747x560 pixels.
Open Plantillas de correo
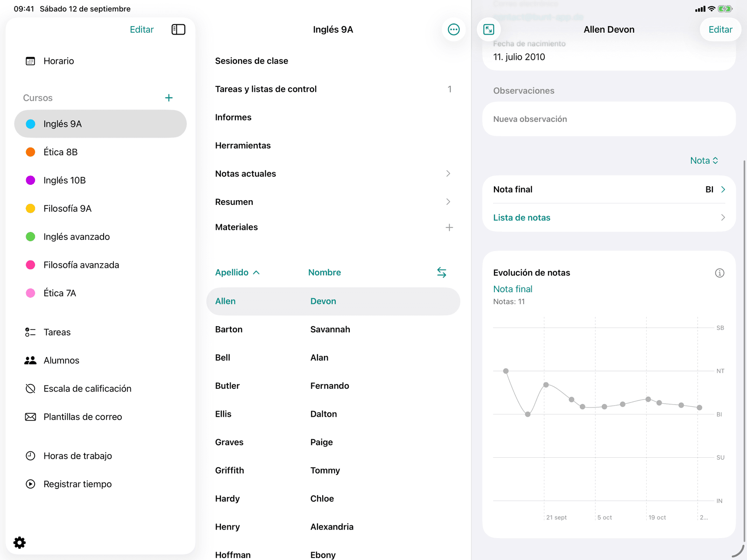(100, 417)
